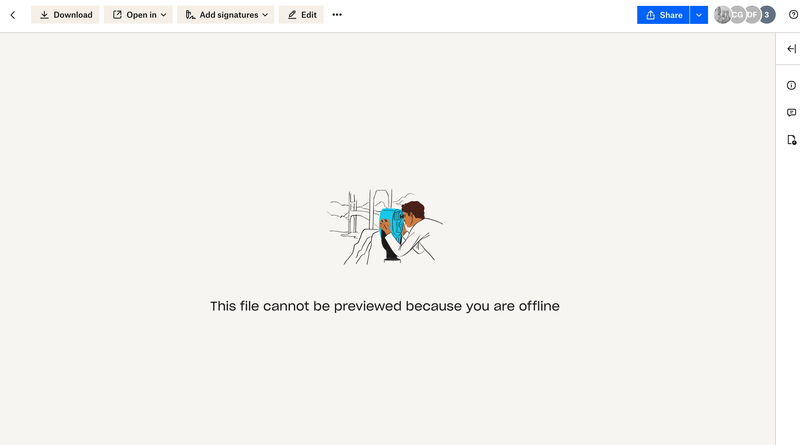Show the 3 additional members badge

coord(767,15)
